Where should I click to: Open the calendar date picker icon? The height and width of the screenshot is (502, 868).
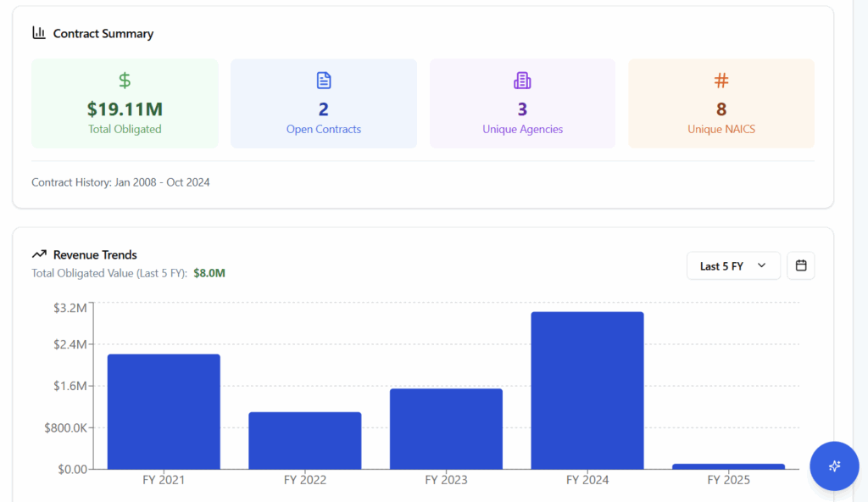800,265
